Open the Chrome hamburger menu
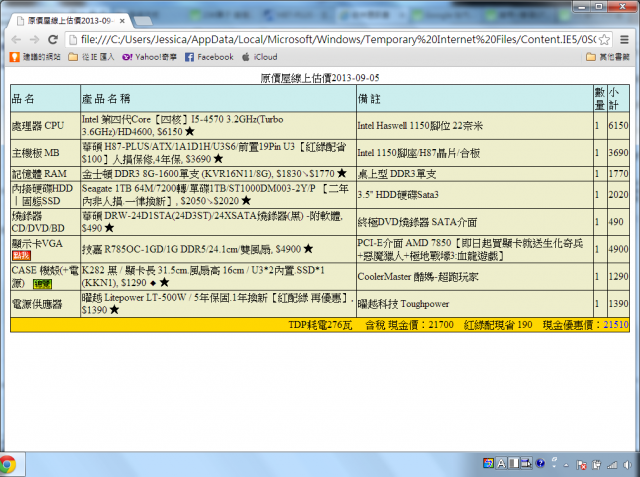 pyautogui.click(x=624, y=40)
